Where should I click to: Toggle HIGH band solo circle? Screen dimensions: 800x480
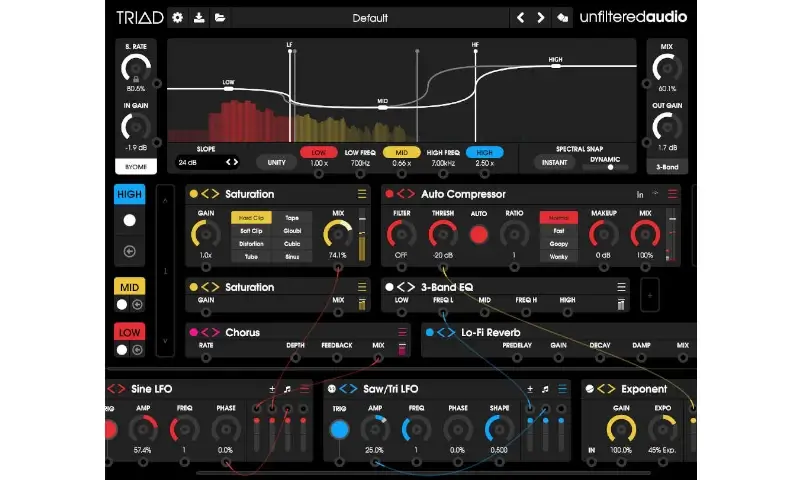[x=130, y=220]
